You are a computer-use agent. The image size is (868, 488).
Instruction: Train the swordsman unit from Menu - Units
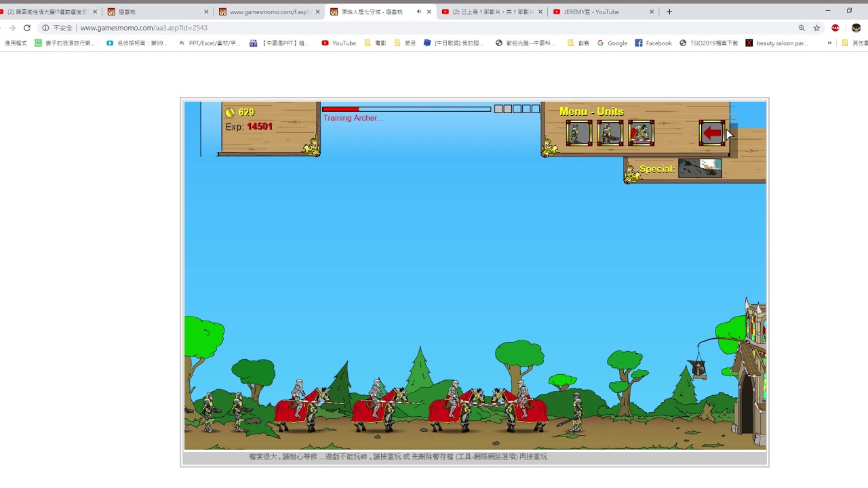pyautogui.click(x=579, y=133)
